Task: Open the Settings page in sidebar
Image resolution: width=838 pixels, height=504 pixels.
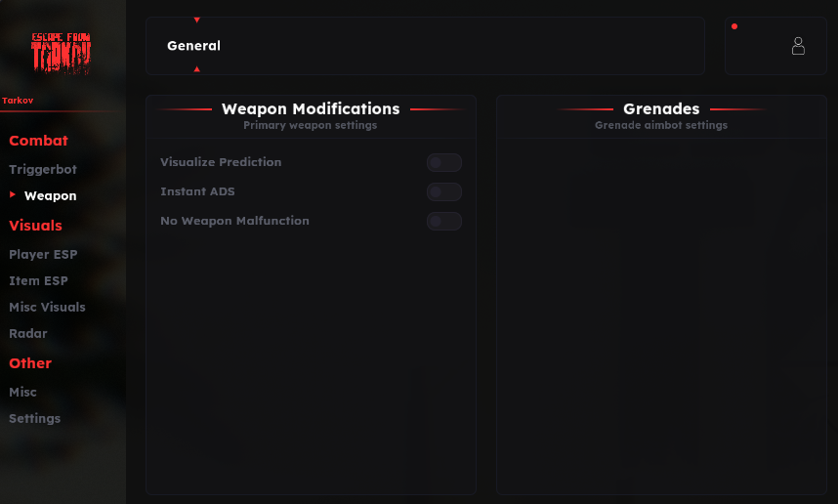Action: click(34, 419)
